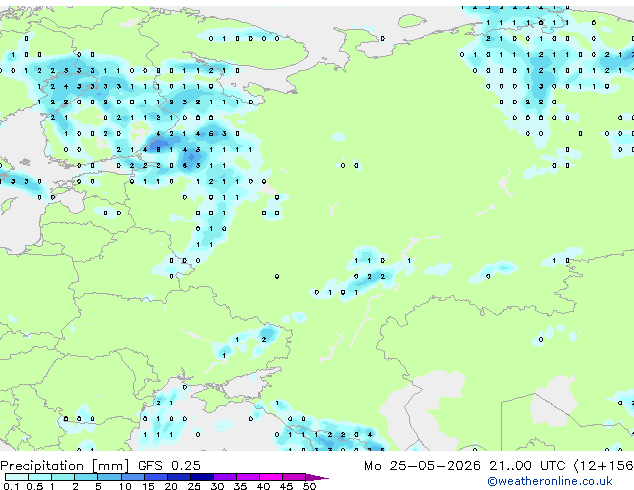Click the legend swatch between 45 and 50
This screenshot has height=490, width=634.
tap(294, 477)
